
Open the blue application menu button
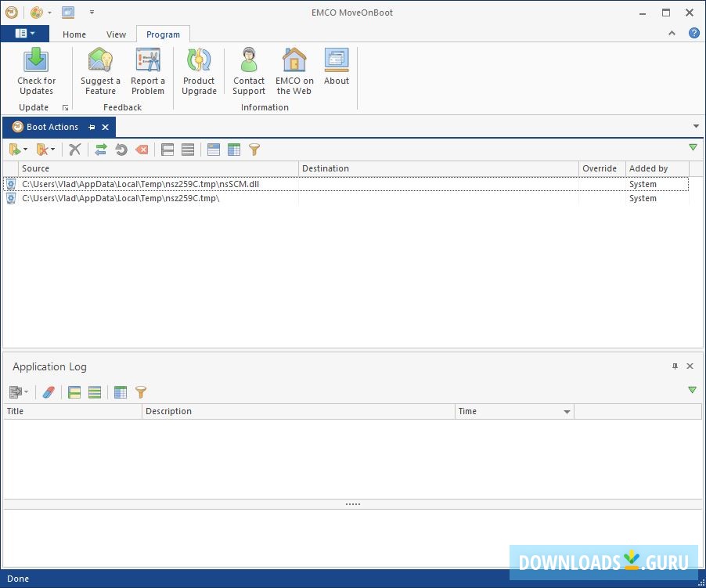[x=25, y=34]
